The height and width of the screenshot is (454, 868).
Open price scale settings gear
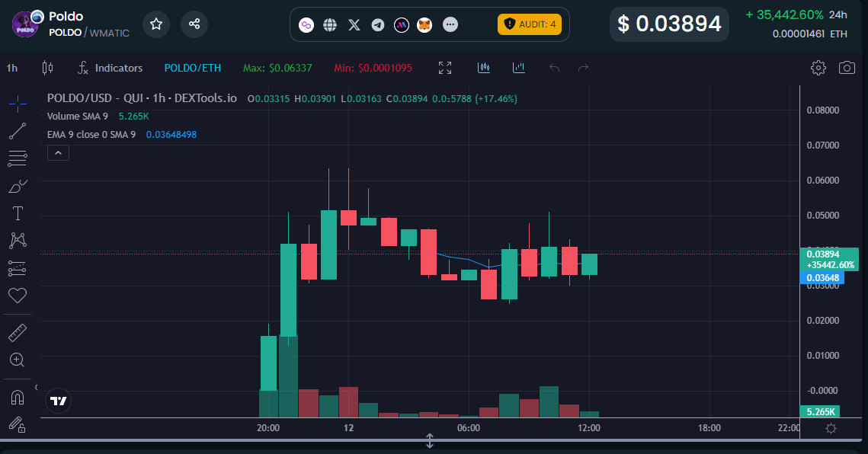(831, 428)
